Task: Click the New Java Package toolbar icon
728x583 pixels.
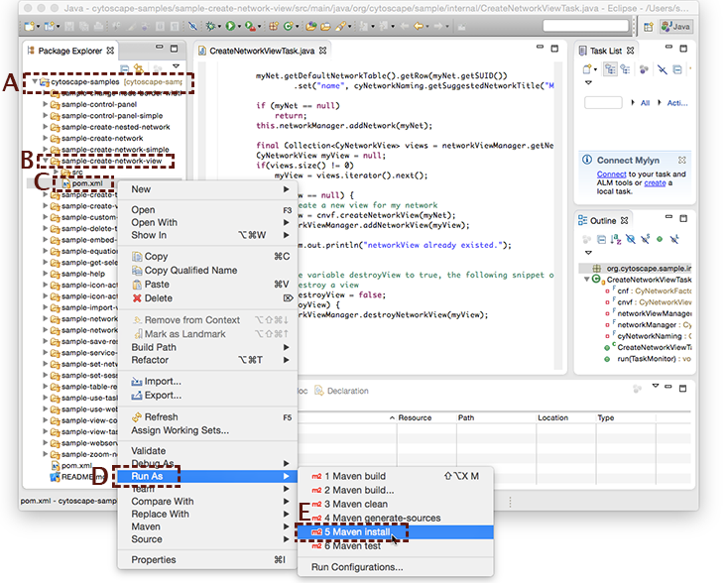Action: (274, 27)
